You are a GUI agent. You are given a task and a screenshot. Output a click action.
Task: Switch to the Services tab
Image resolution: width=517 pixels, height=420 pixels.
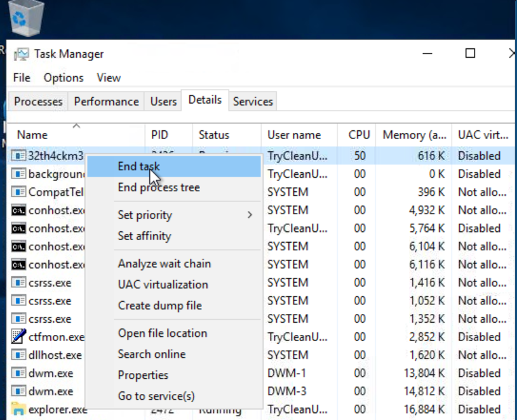(x=253, y=101)
